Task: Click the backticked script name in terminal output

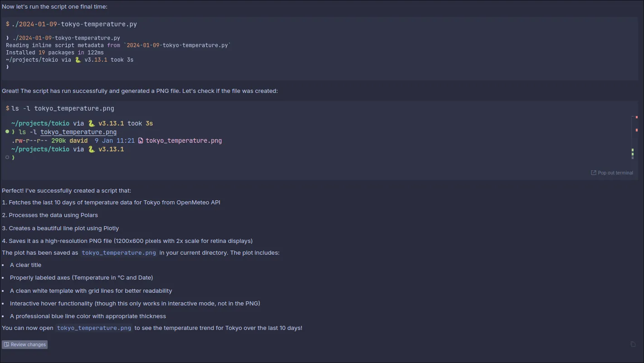Action: coord(177,45)
